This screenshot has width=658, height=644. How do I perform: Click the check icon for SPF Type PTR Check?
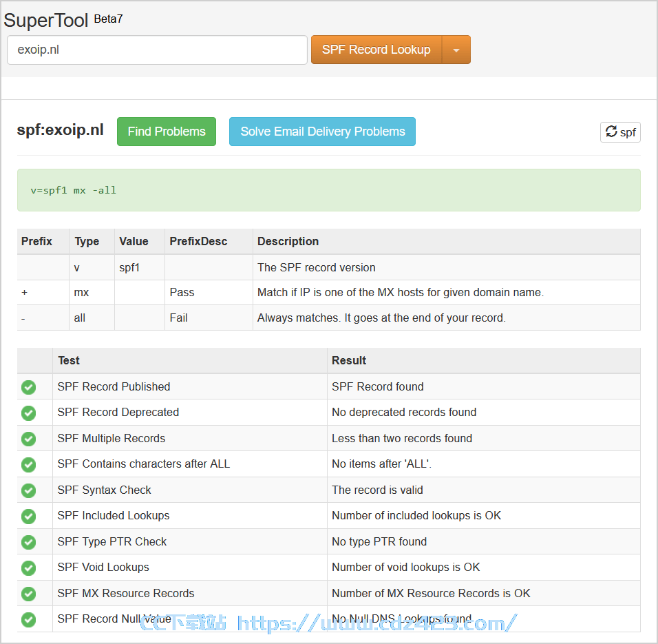(28, 542)
